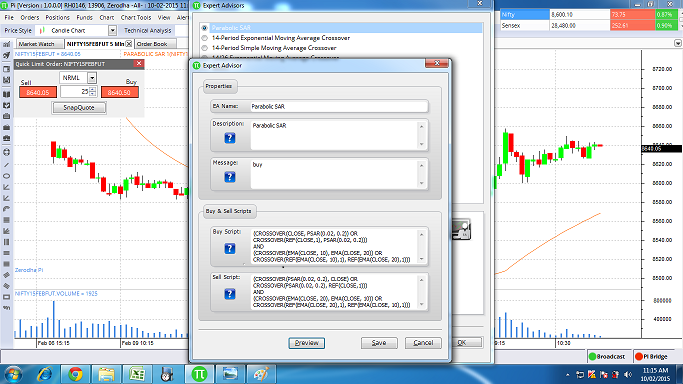The image size is (683, 384).
Task: Launch Google Chrome from the taskbar
Action: click(x=75, y=374)
